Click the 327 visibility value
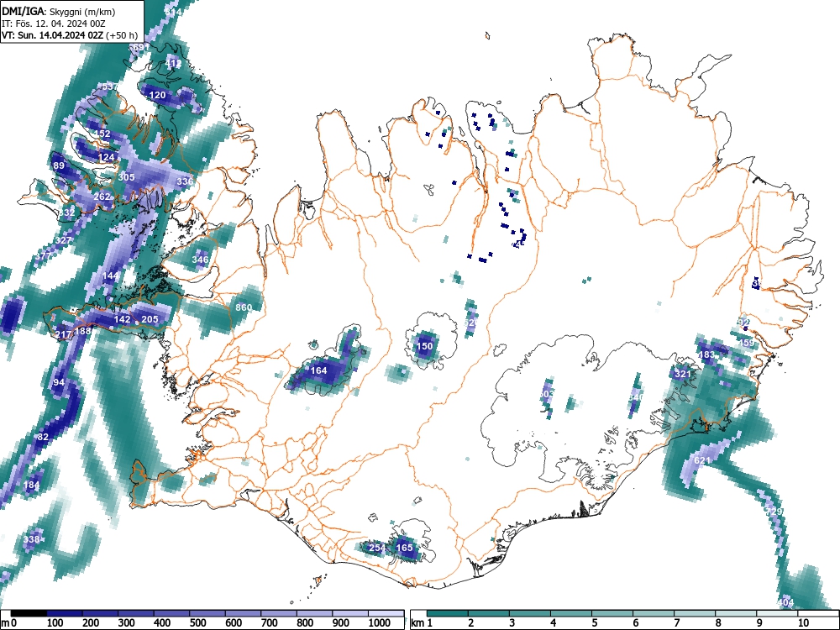This screenshot has height=630, width=840. 63,240
